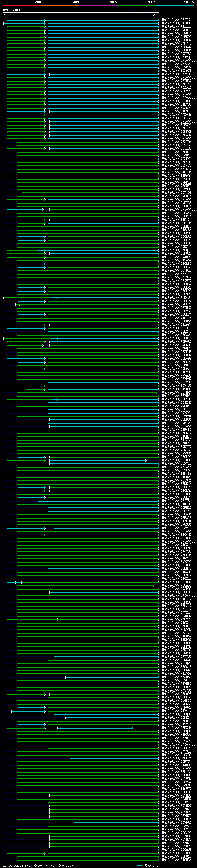Select hit label UniRef100_Q6Y204
The image size is (197, 868).
[177, 64]
